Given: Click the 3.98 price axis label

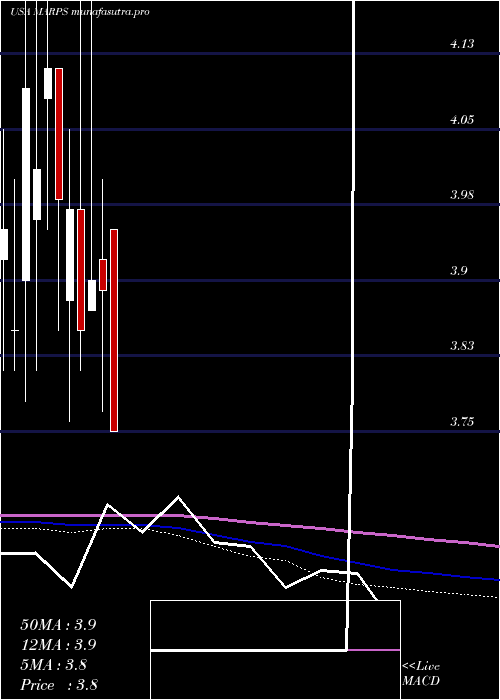Looking at the screenshot, I should (462, 195).
